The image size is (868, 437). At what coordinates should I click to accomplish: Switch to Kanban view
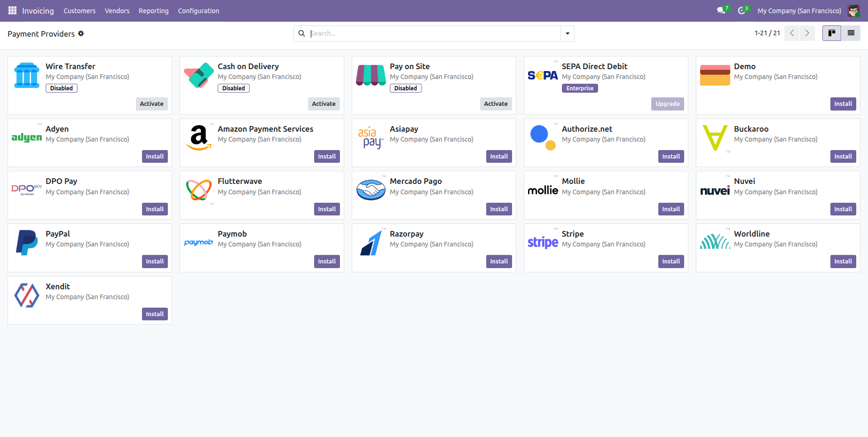[832, 33]
